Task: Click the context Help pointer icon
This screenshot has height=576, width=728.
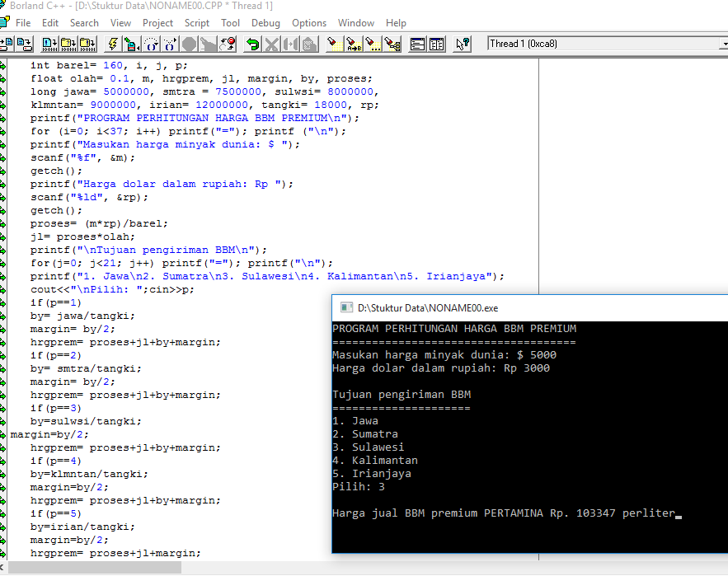Action: (463, 44)
